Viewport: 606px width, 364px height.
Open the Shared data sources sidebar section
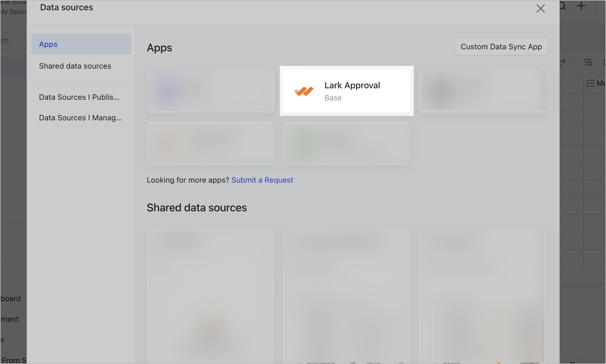tap(75, 66)
